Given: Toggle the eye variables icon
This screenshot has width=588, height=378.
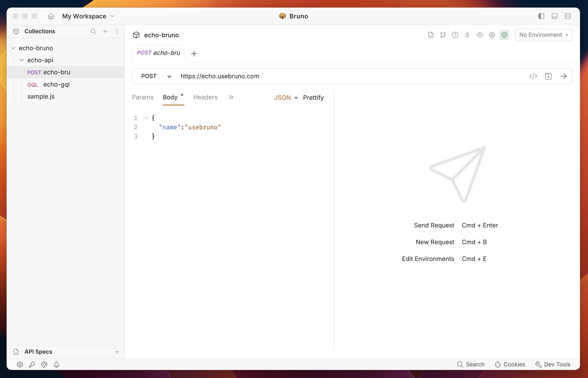Looking at the screenshot, I should (x=480, y=35).
